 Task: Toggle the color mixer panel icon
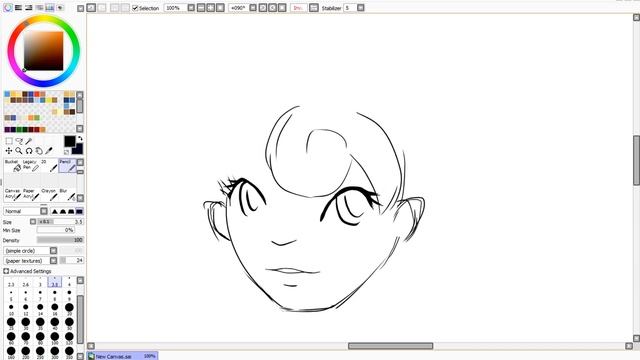40,7
